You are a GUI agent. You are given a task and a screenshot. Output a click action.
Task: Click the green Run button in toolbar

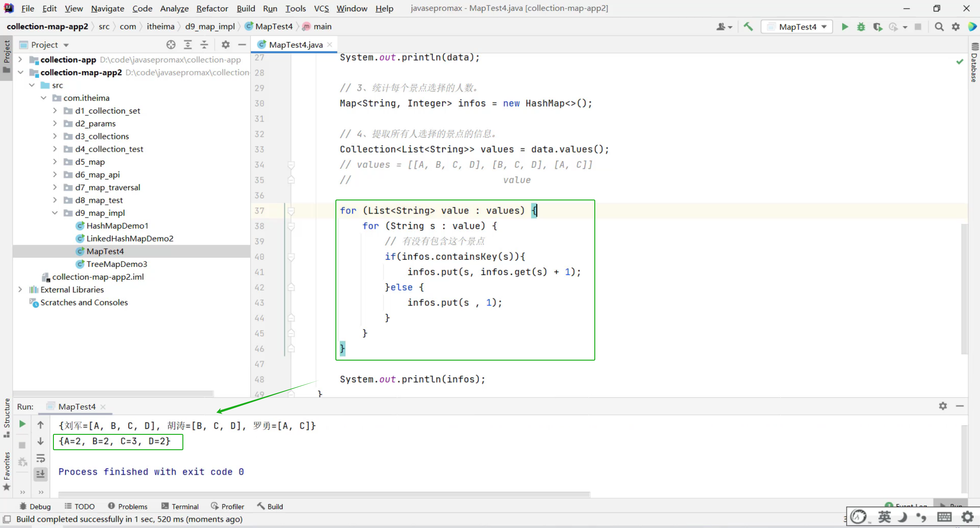[x=845, y=27]
